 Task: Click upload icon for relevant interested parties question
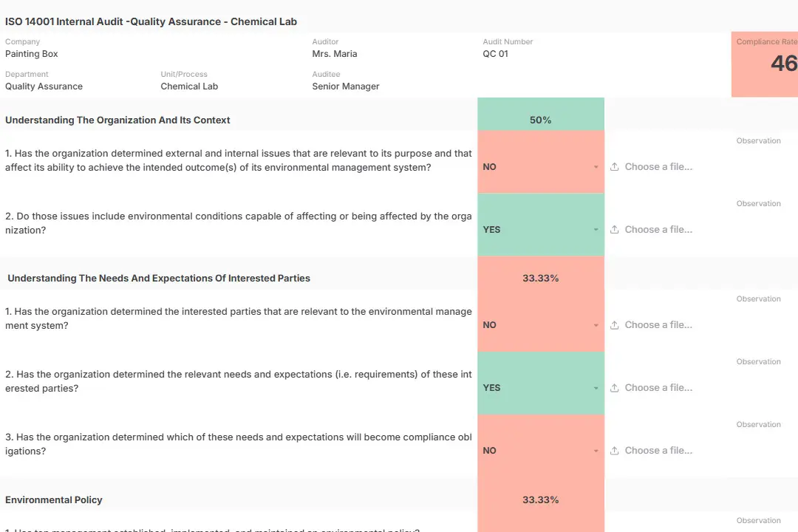614,325
